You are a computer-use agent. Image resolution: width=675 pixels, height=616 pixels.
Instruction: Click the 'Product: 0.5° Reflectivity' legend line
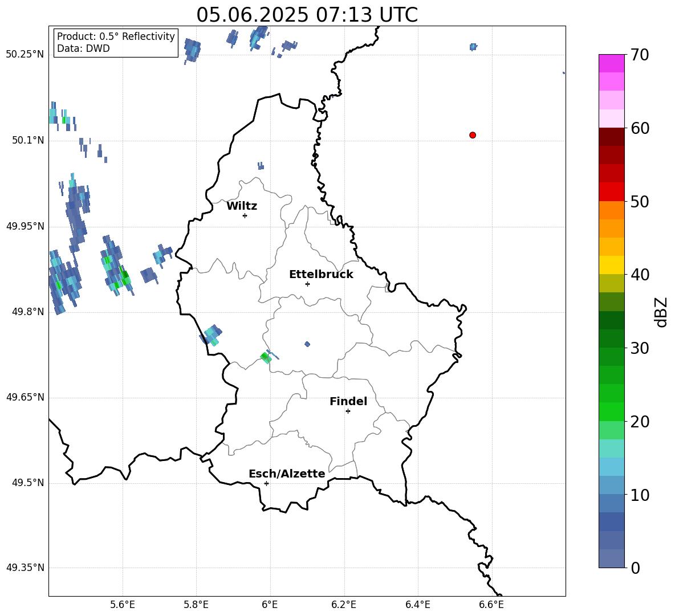(116, 36)
